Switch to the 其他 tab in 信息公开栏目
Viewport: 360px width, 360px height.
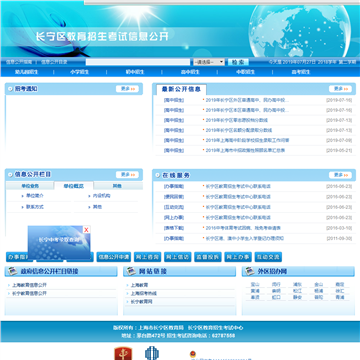(117, 186)
